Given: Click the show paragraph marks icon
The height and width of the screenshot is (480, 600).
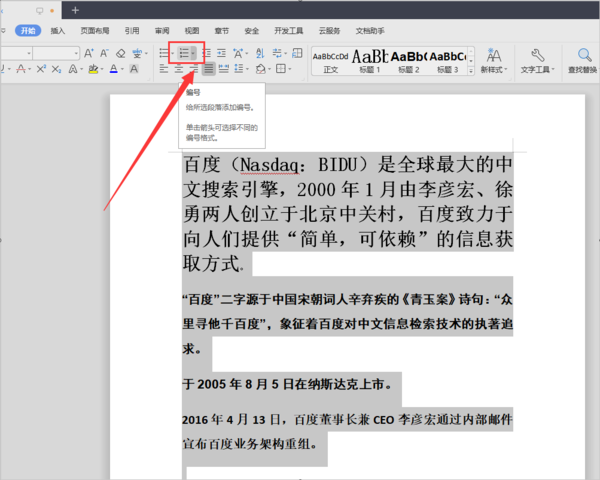Looking at the screenshot, I should [x=277, y=53].
